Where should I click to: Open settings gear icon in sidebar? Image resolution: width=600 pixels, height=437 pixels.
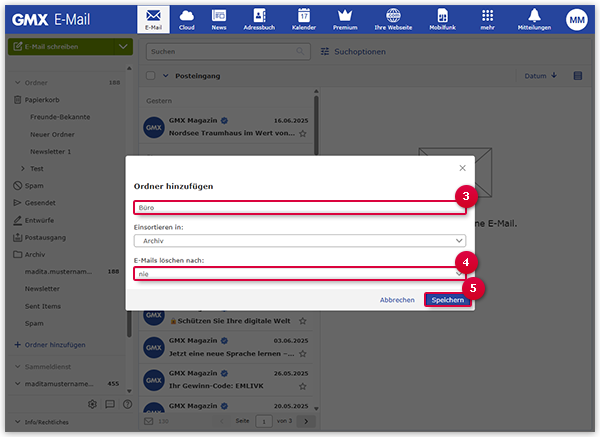(92, 404)
